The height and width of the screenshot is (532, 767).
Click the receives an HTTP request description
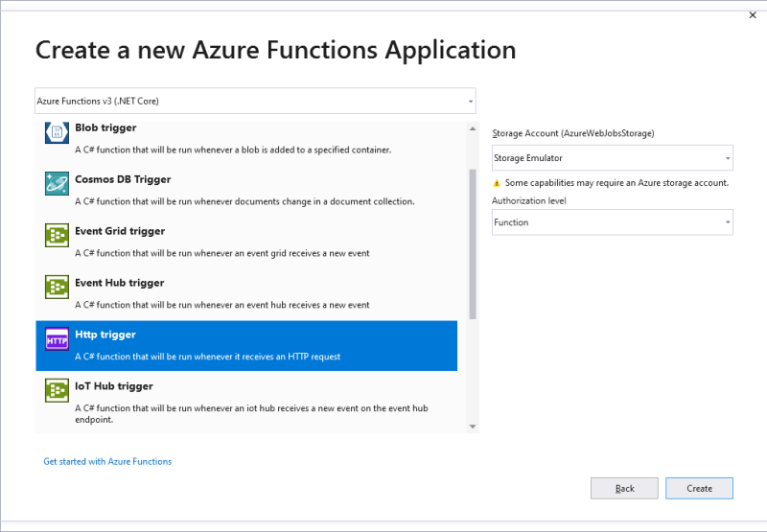click(x=208, y=357)
